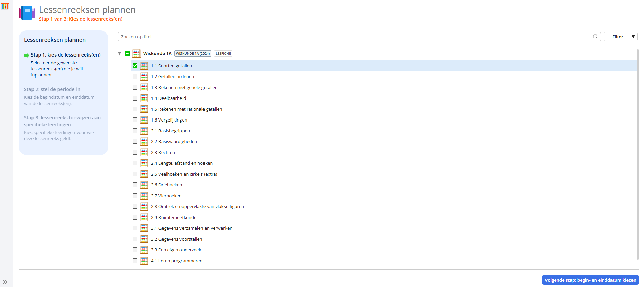Enable the 2.7 Vierhoeken checkbox

(135, 196)
